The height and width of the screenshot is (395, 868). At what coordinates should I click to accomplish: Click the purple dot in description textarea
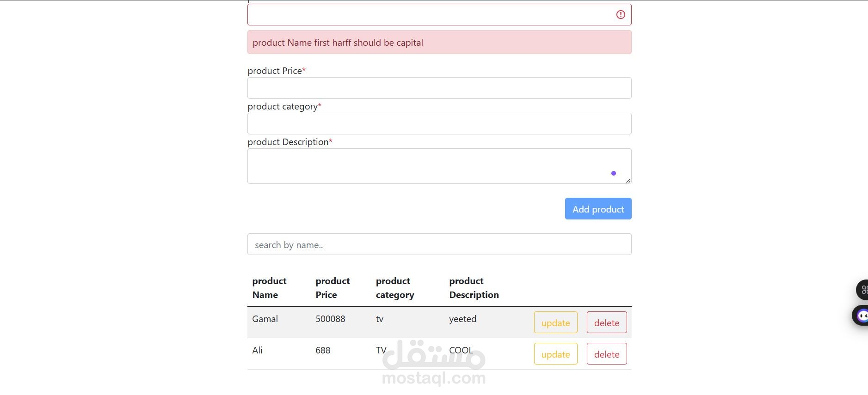pyautogui.click(x=614, y=173)
